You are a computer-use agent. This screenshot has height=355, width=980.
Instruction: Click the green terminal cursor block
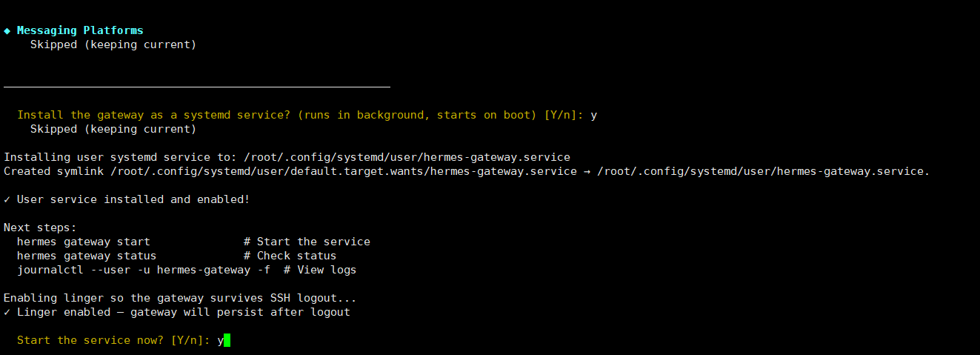[x=227, y=340]
